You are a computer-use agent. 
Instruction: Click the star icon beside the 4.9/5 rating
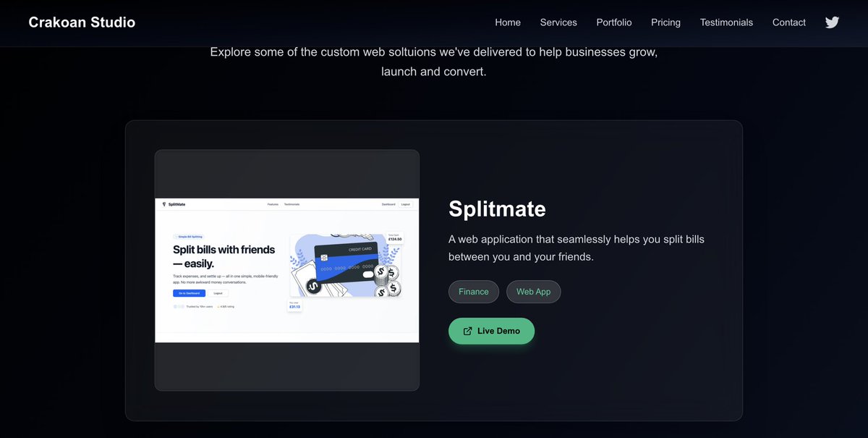click(218, 306)
